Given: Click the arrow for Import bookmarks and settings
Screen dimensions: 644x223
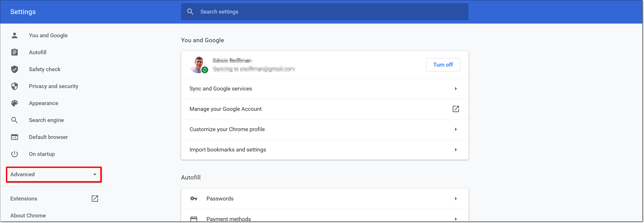Looking at the screenshot, I should (x=456, y=149).
